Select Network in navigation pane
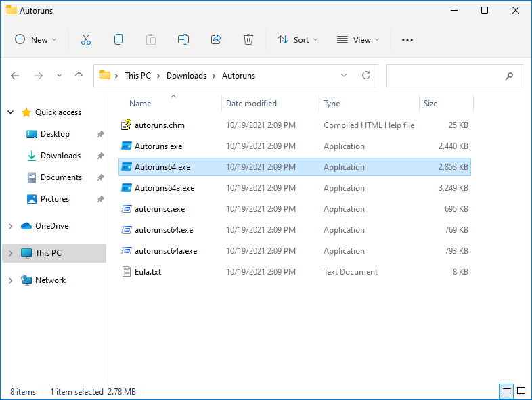This screenshot has width=532, height=400. pos(50,280)
